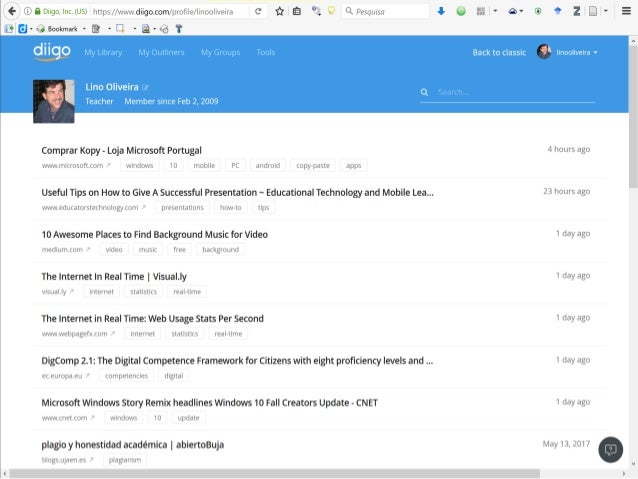Click the diigo logo
Screen dimensions: 638x479
(x=52, y=52)
